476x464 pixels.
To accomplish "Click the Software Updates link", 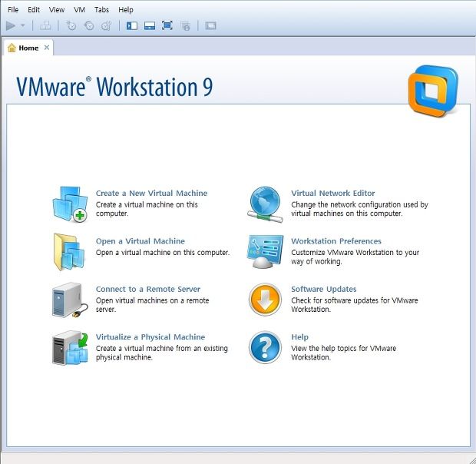I will point(324,289).
